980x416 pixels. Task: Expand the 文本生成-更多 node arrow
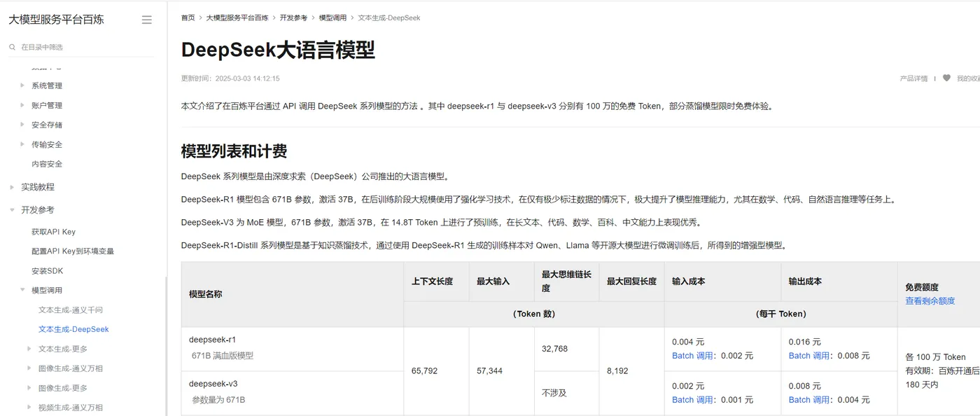point(29,349)
